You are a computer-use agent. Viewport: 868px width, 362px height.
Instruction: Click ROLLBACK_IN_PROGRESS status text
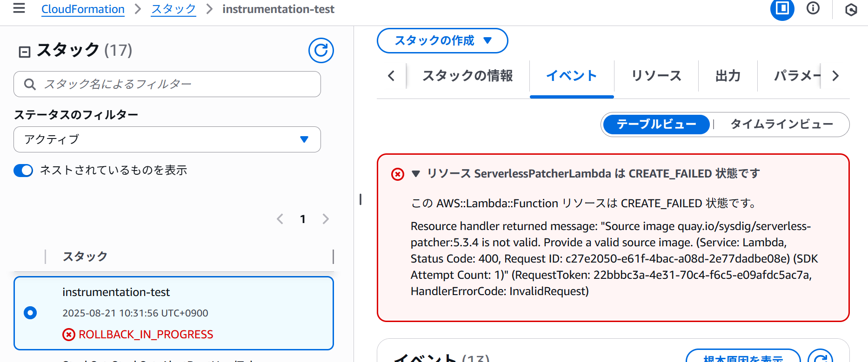(146, 335)
